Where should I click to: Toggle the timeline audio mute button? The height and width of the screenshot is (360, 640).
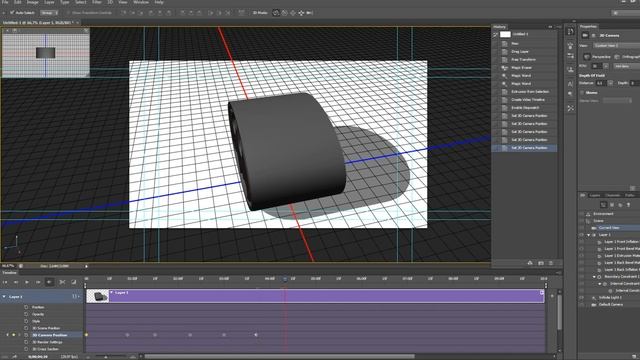click(x=49, y=282)
